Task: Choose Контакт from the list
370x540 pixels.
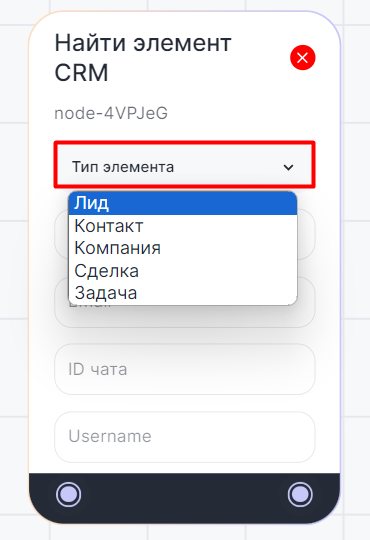Action: [x=183, y=226]
